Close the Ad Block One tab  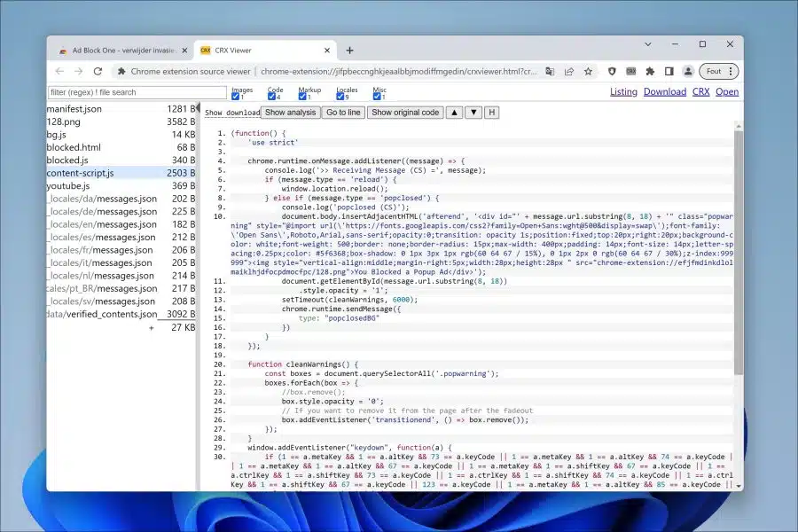pyautogui.click(x=184, y=51)
